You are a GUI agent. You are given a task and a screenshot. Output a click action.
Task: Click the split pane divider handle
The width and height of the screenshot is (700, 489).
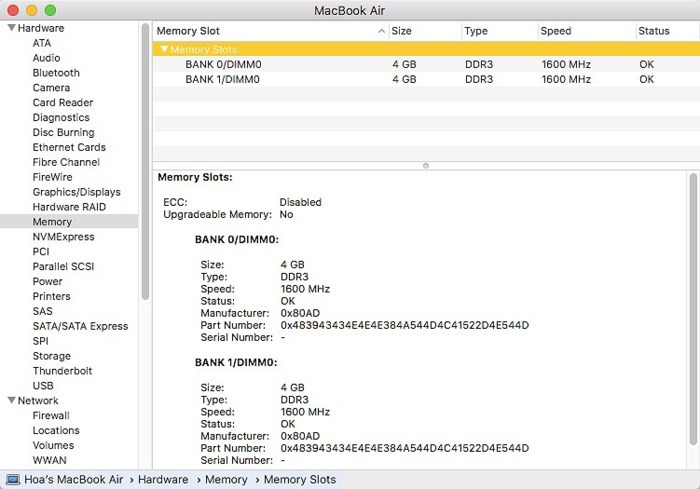pos(426,165)
